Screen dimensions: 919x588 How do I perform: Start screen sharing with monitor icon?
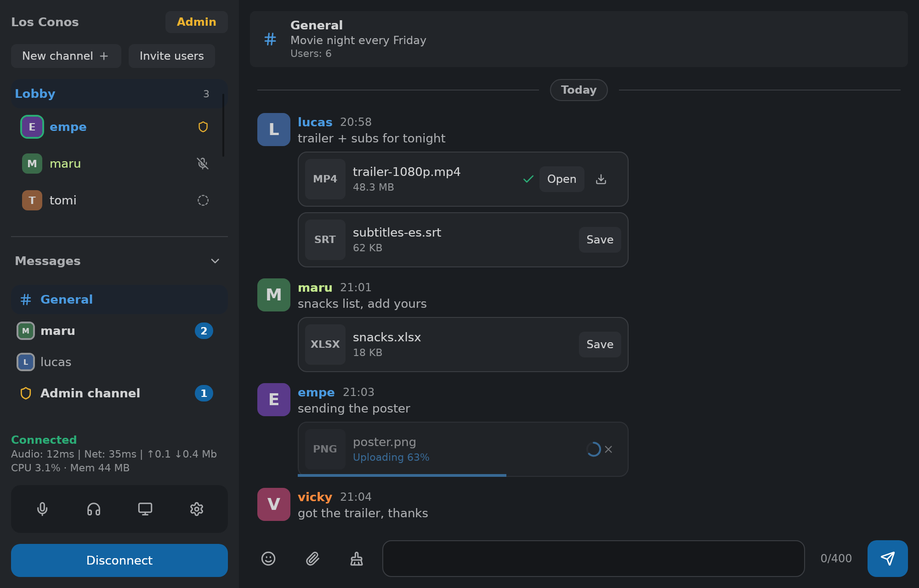pyautogui.click(x=145, y=509)
